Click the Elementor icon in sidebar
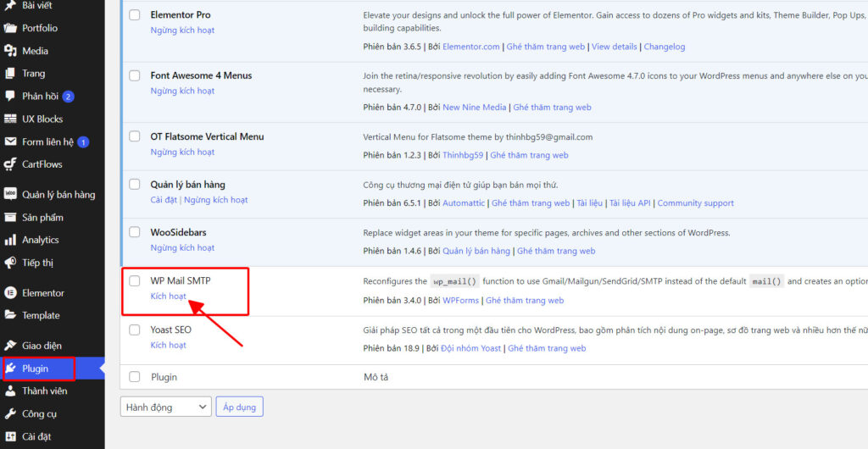 pyautogui.click(x=10, y=293)
